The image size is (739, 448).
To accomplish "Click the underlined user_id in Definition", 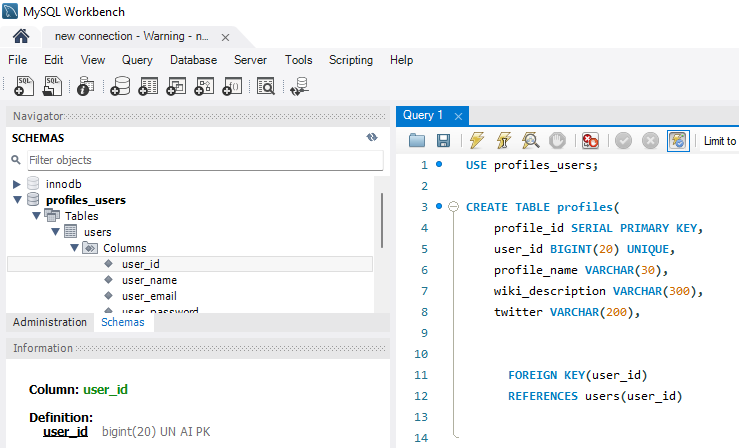I will (x=66, y=432).
